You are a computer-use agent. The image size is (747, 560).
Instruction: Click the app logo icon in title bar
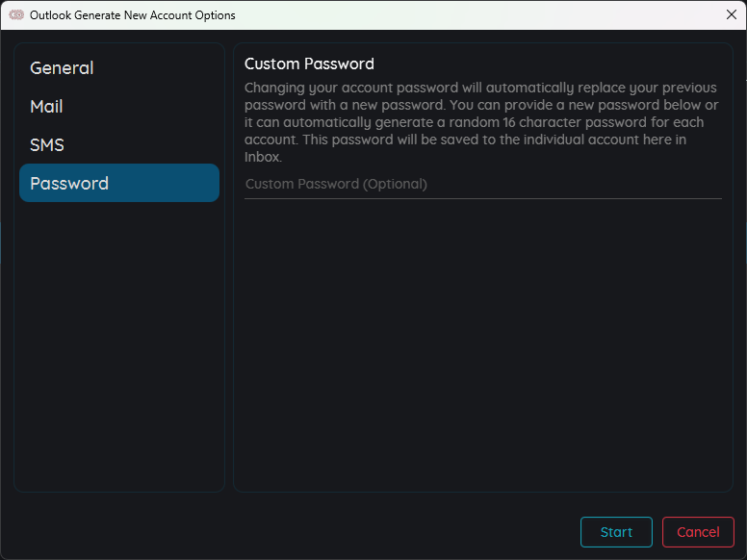(16, 15)
